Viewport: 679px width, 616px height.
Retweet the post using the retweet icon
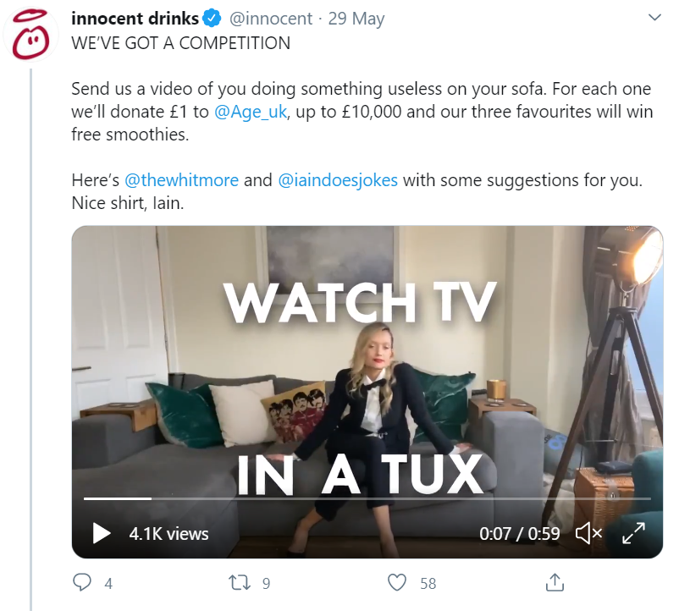click(x=240, y=583)
